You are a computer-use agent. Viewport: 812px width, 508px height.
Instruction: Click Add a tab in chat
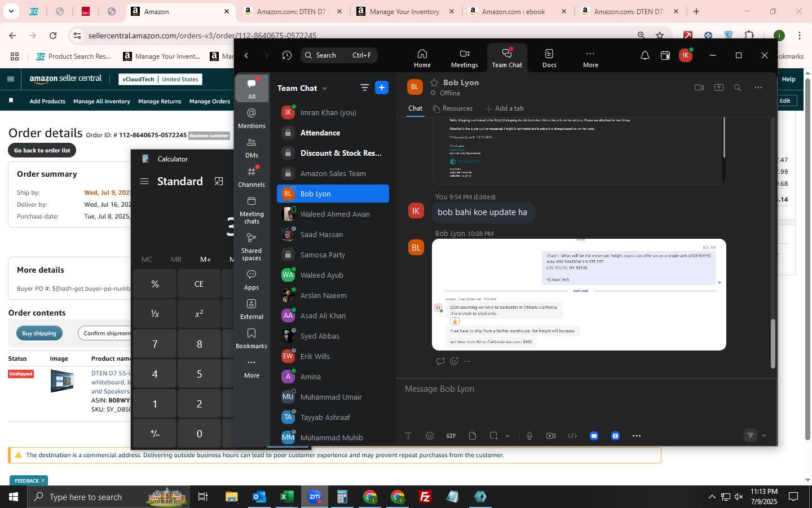coord(504,108)
